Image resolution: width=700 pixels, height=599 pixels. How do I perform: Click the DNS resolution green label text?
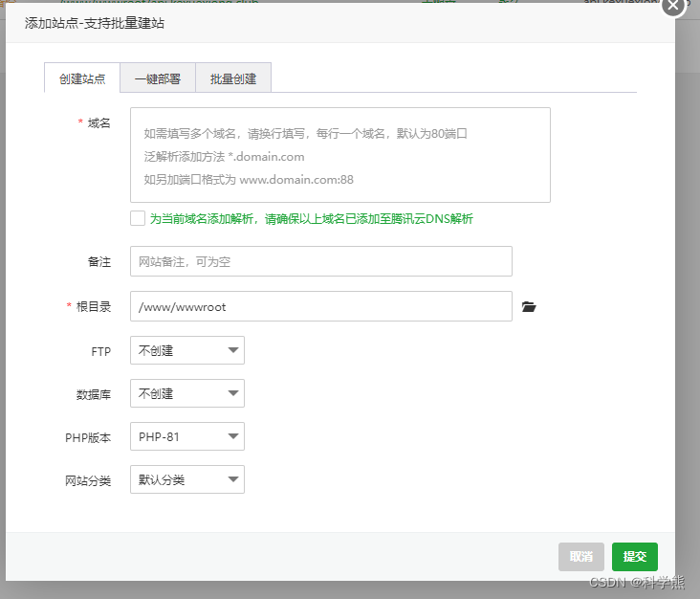point(311,218)
